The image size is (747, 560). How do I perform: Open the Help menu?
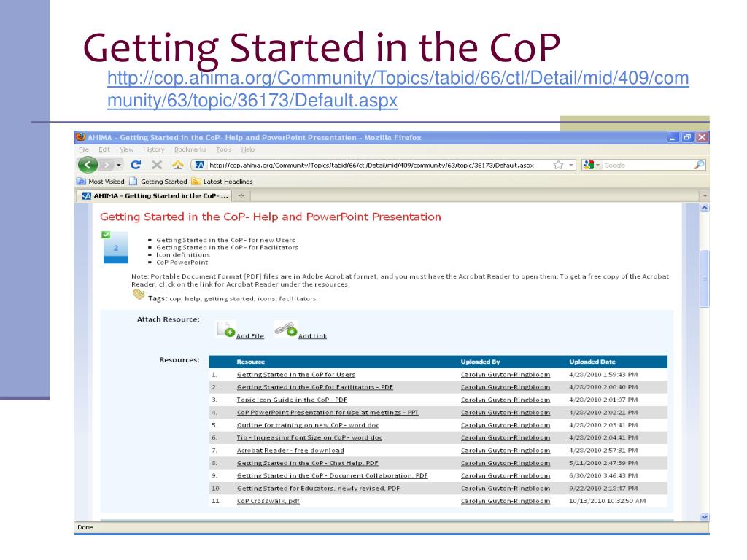click(248, 149)
